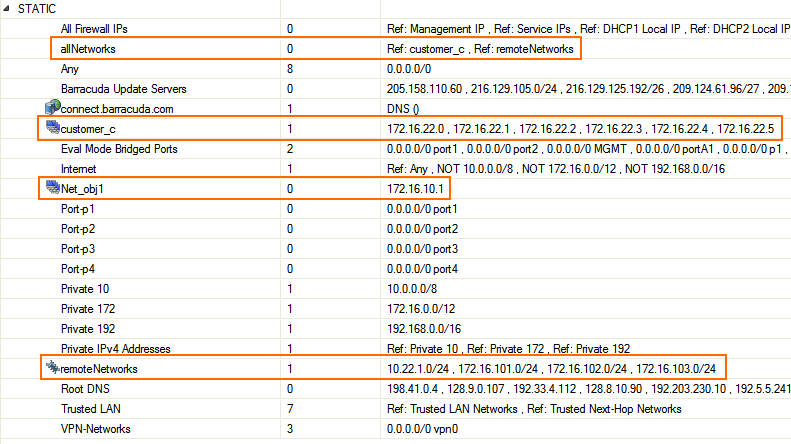Viewport: 791px width, 444px height.
Task: Select the Root DNS object
Action: pos(85,389)
